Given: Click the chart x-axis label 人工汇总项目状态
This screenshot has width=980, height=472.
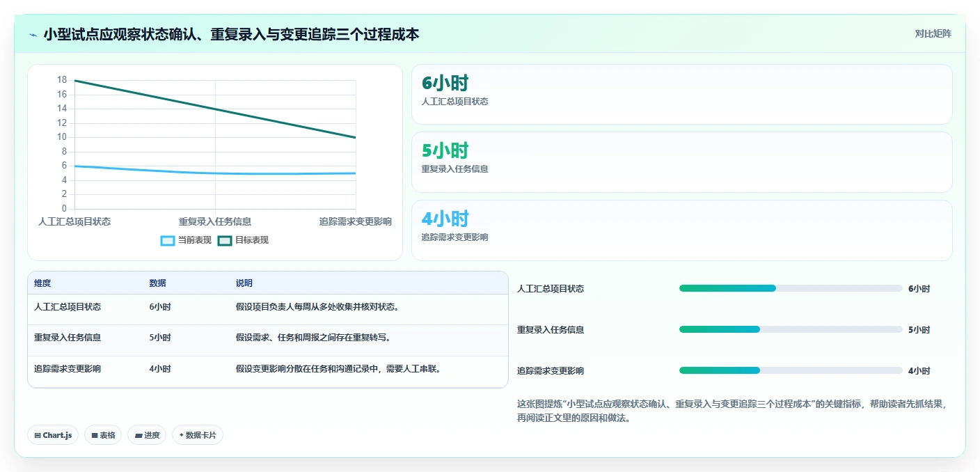Looking at the screenshot, I should (74, 221).
